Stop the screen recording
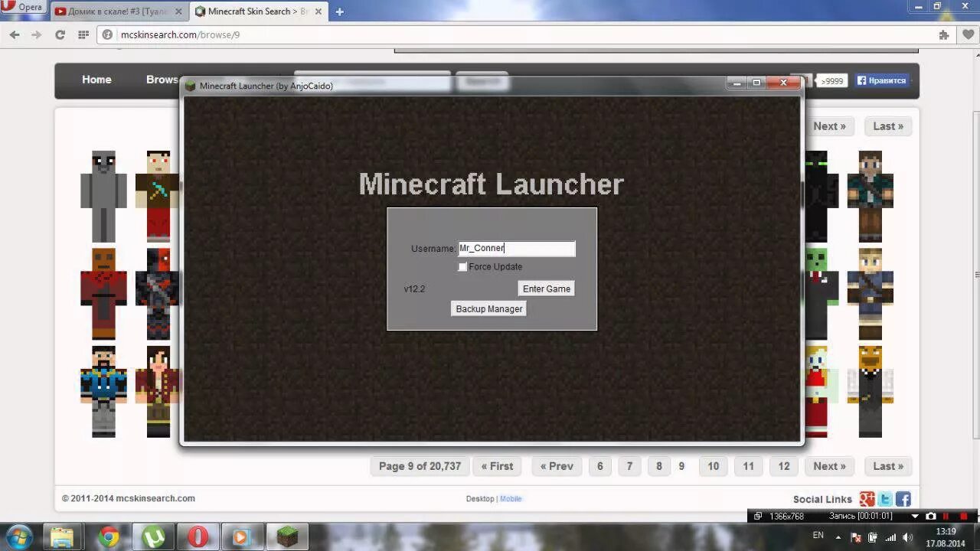The width and height of the screenshot is (980, 551). tap(964, 517)
